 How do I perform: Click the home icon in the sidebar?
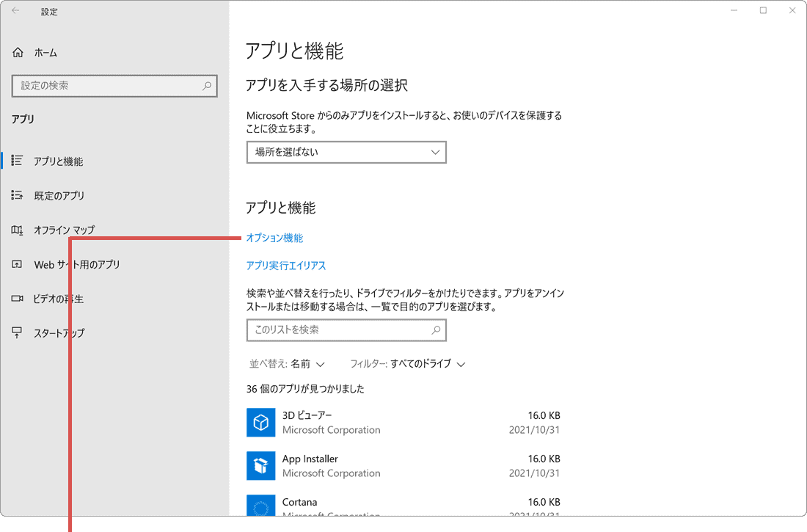point(16,52)
